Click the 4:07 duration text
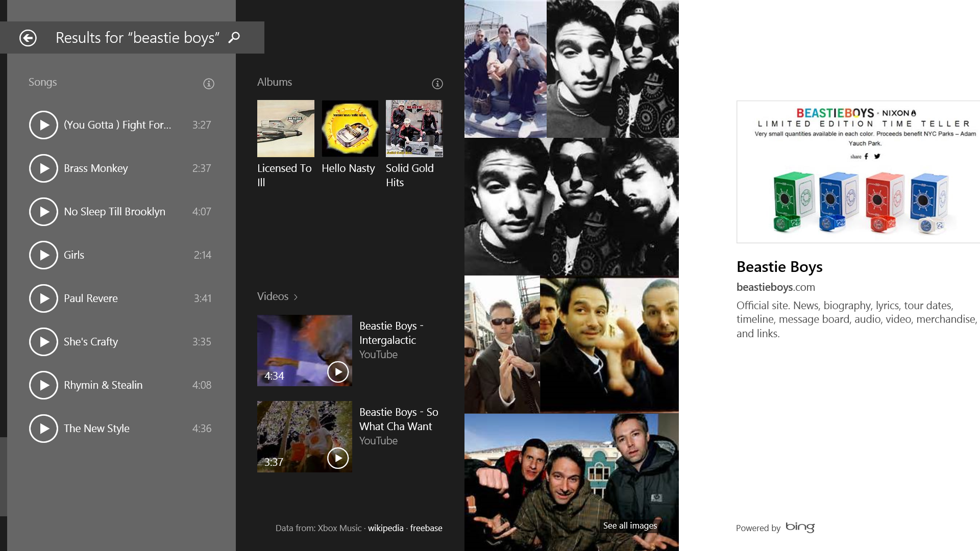 (x=202, y=212)
